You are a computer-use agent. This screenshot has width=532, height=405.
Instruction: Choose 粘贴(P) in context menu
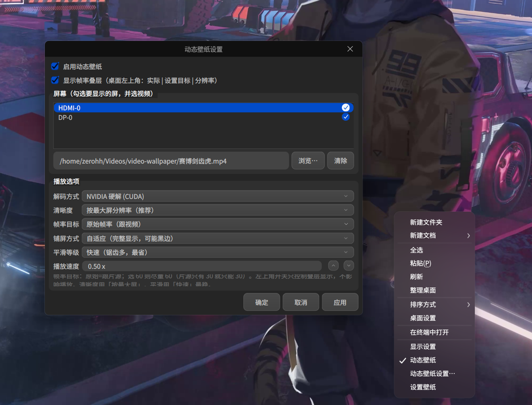click(x=435, y=263)
